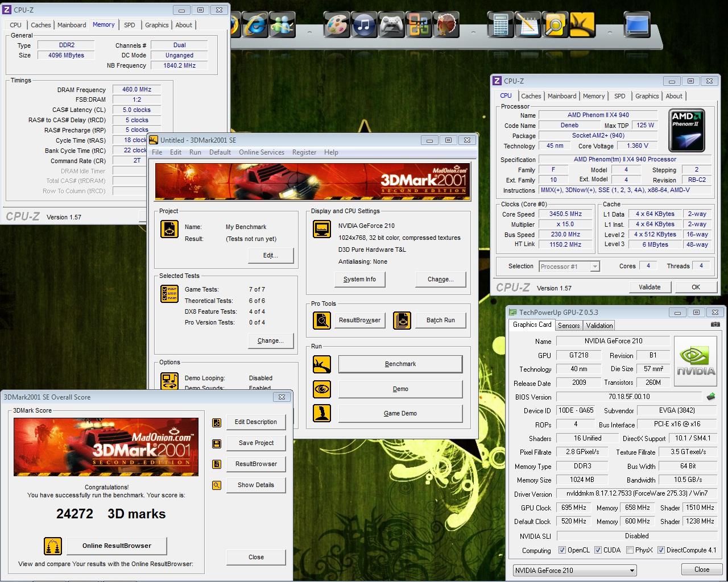Click the Pro Tools ResultBrowser magnifier icon
This screenshot has width=728, height=582.
322,320
